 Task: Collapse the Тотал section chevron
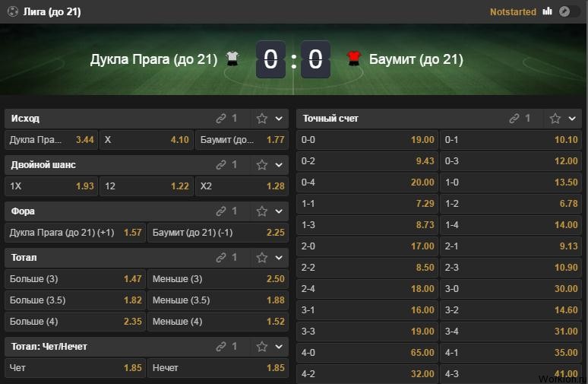point(279,258)
